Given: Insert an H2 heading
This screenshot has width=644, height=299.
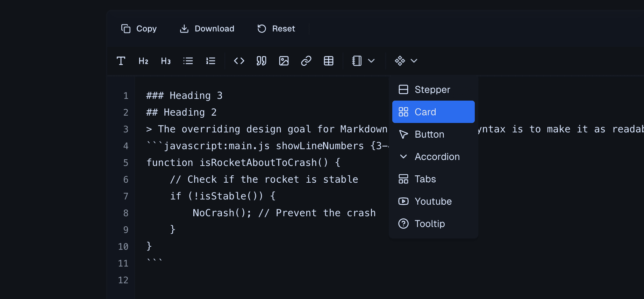Looking at the screenshot, I should 143,61.
